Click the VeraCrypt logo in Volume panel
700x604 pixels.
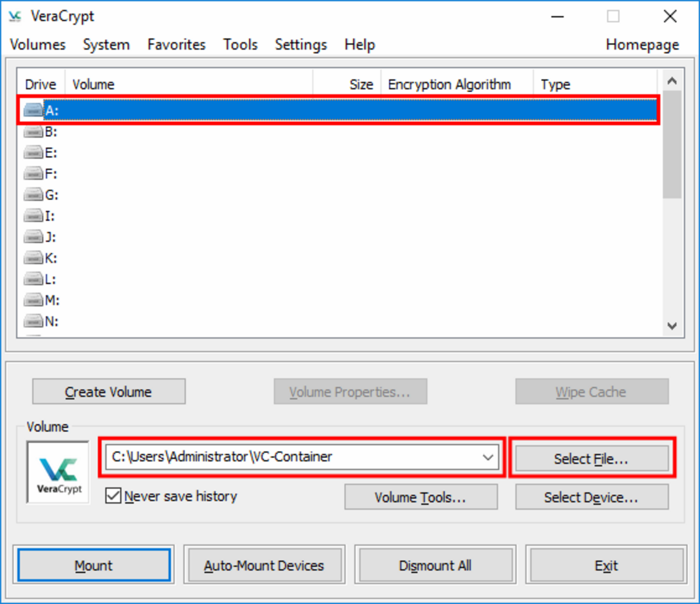pos(58,472)
